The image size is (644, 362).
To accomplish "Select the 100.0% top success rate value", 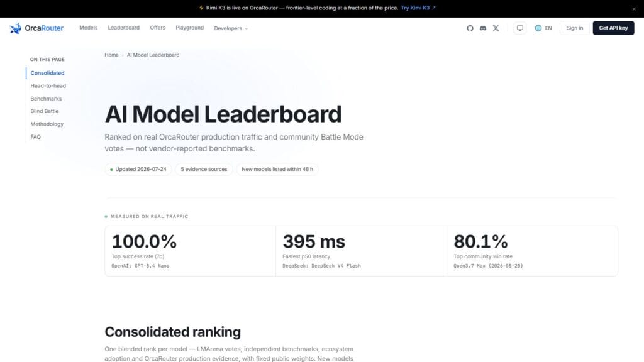I will point(144,241).
